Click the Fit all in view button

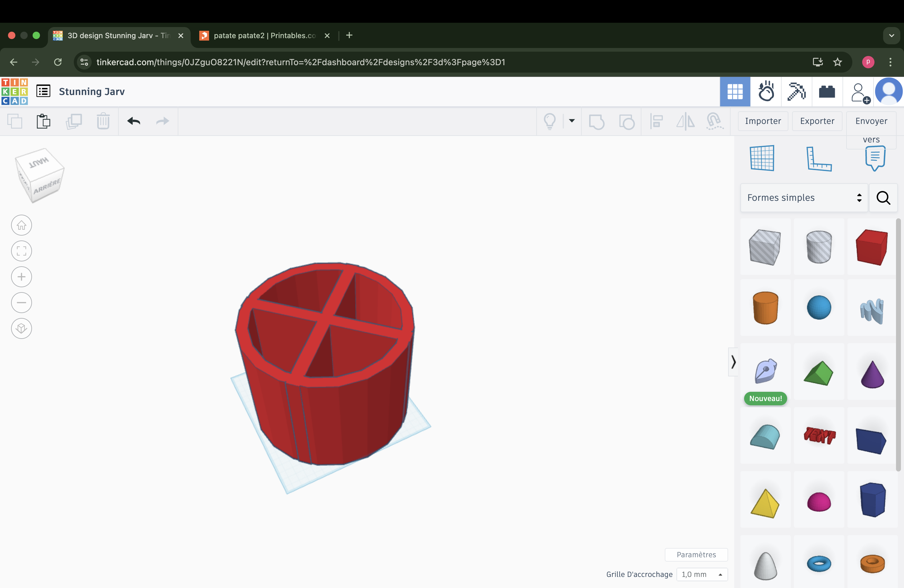tap(22, 251)
